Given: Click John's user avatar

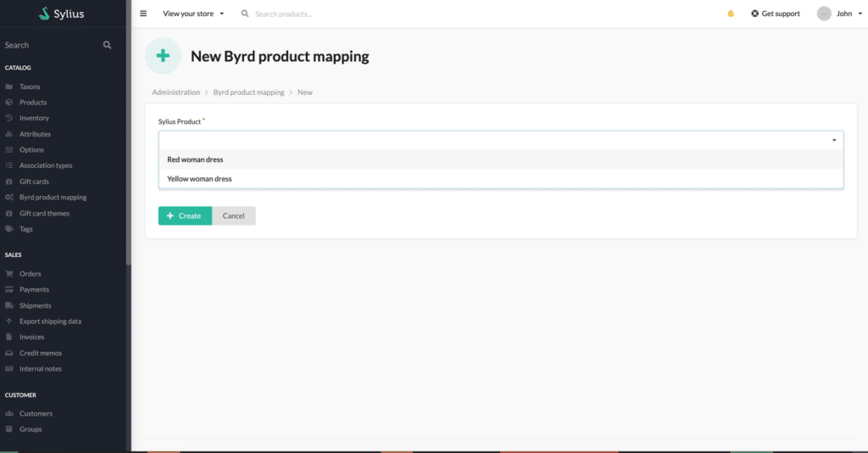Looking at the screenshot, I should 824,14.
